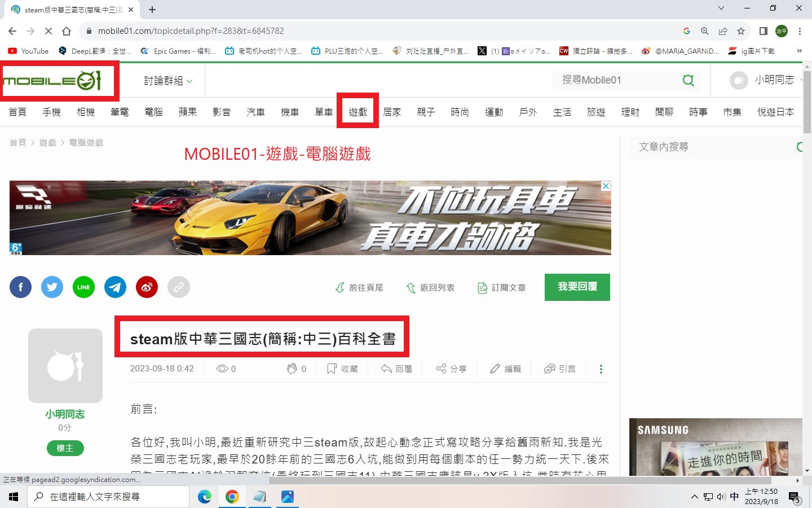Click the 分享 share action

click(451, 369)
